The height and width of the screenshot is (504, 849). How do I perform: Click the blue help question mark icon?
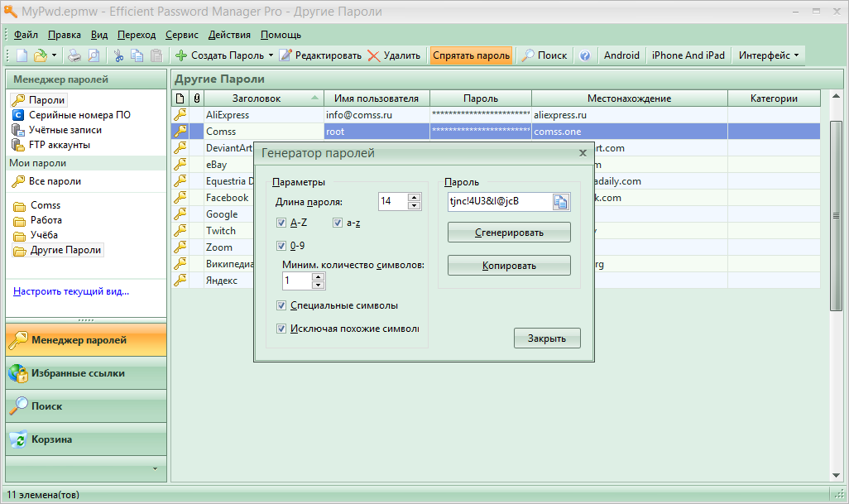click(x=585, y=55)
